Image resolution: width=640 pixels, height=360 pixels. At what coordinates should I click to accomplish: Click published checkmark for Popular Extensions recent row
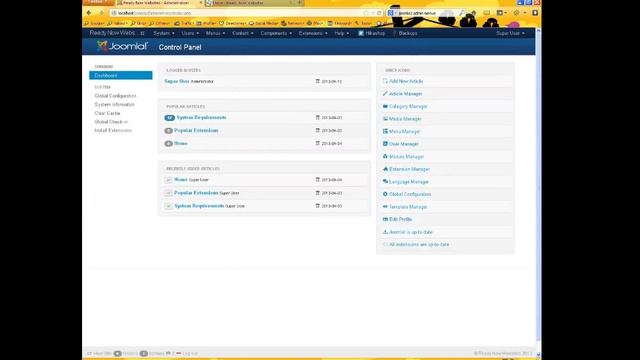[169, 193]
